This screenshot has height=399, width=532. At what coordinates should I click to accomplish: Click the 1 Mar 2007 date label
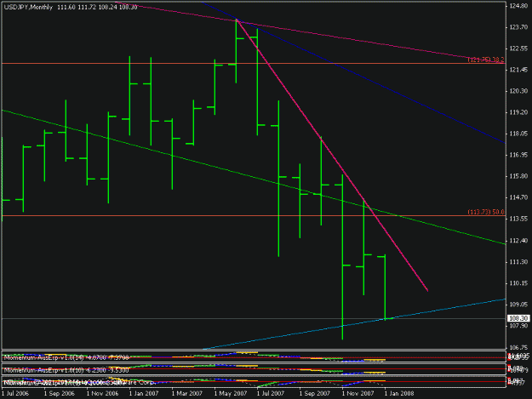pos(187,394)
